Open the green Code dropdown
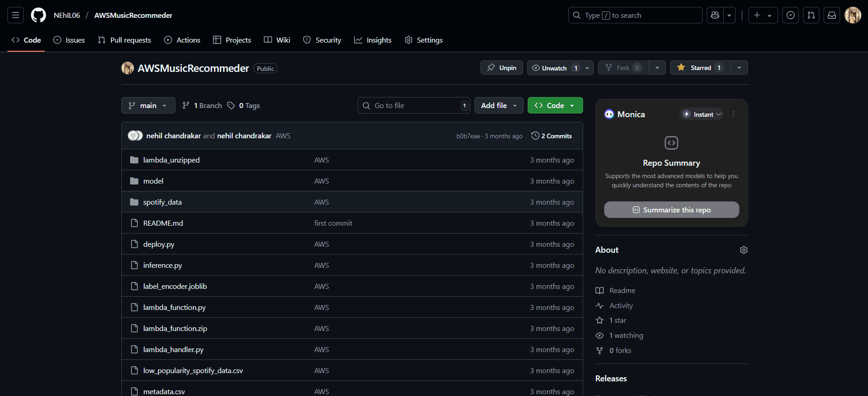Viewport: 868px width, 396px height. pos(555,105)
